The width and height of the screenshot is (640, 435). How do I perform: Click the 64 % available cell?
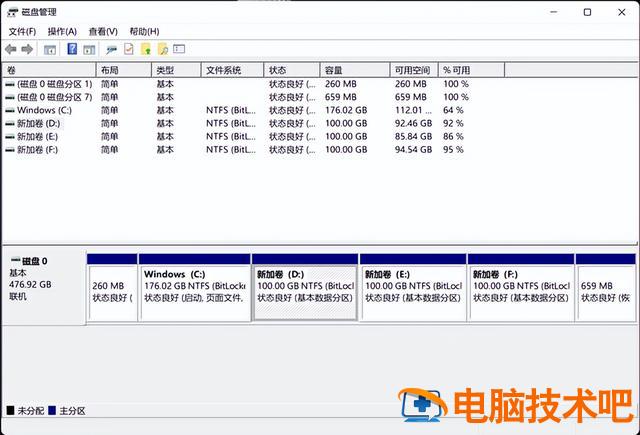(x=453, y=110)
